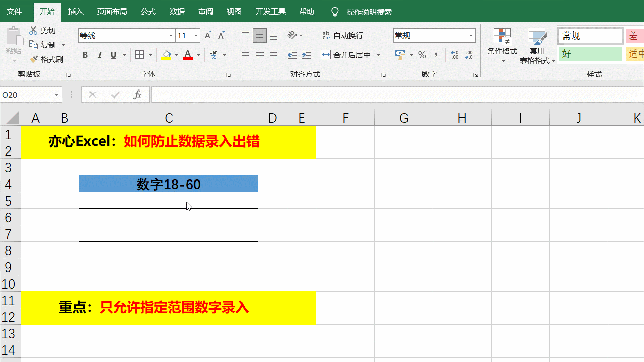Click the Cut (剪切) scissors icon
Image resolution: width=644 pixels, height=362 pixels.
[34, 31]
